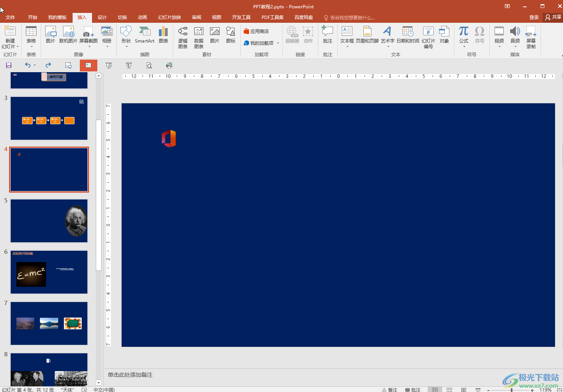Start Screen Recording (屏幕录制)
This screenshot has height=392, width=563.
click(x=531, y=37)
